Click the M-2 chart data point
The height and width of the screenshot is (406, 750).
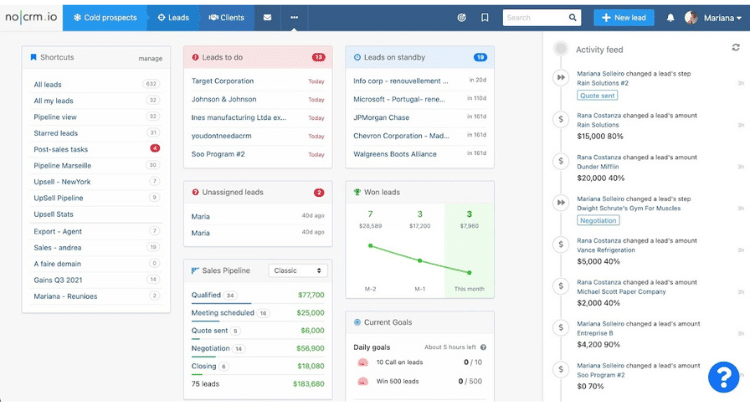point(370,246)
